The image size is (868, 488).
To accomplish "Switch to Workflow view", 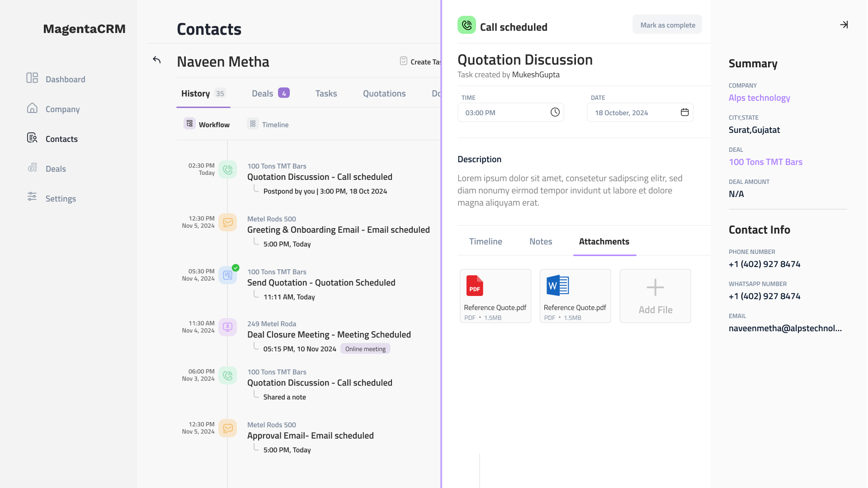I will (x=207, y=124).
